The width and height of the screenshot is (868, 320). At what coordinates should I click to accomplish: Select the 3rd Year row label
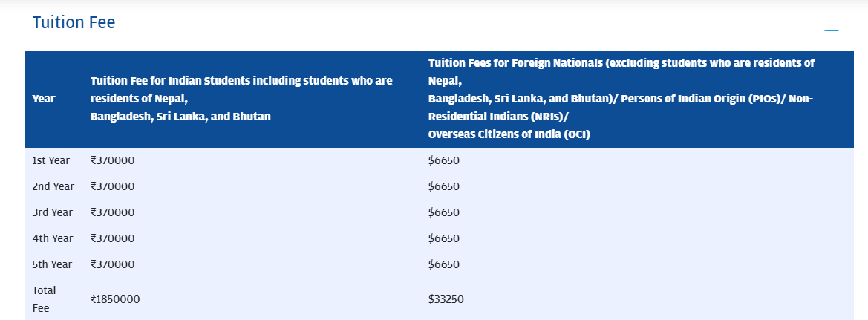[x=53, y=212]
